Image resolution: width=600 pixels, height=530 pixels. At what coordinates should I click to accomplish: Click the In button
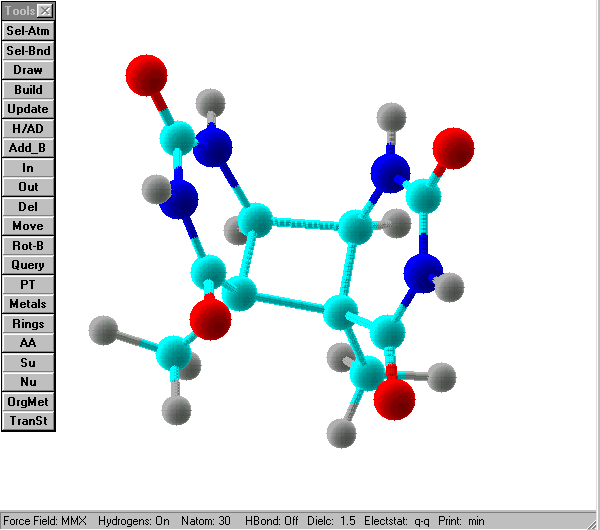(x=28, y=168)
